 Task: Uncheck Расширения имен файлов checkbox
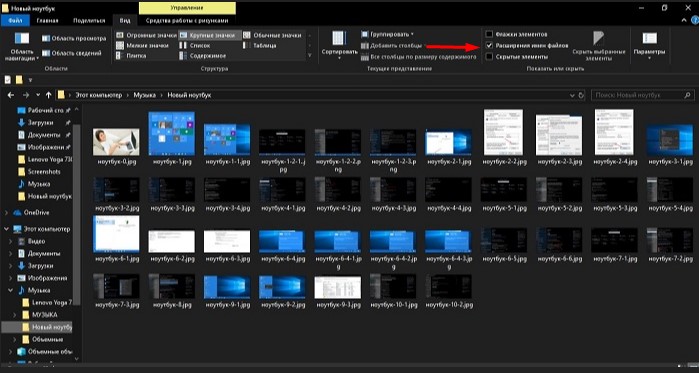[x=489, y=45]
